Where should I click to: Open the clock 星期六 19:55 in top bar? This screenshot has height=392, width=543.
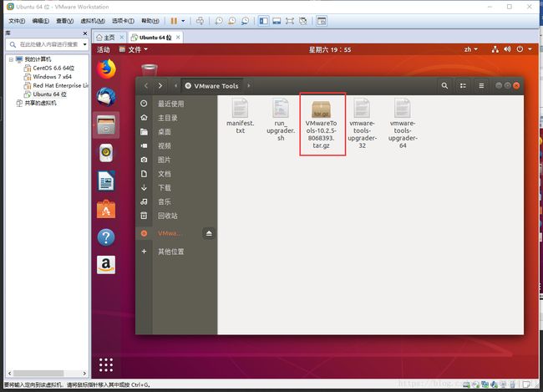tap(330, 49)
